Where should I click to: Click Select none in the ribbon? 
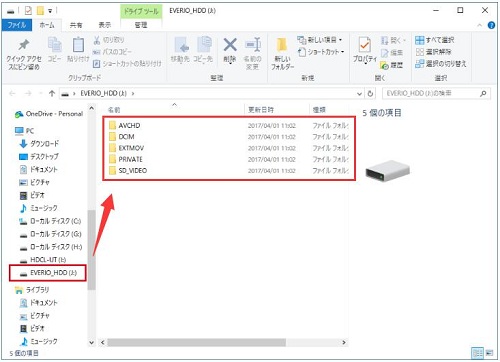(x=433, y=52)
